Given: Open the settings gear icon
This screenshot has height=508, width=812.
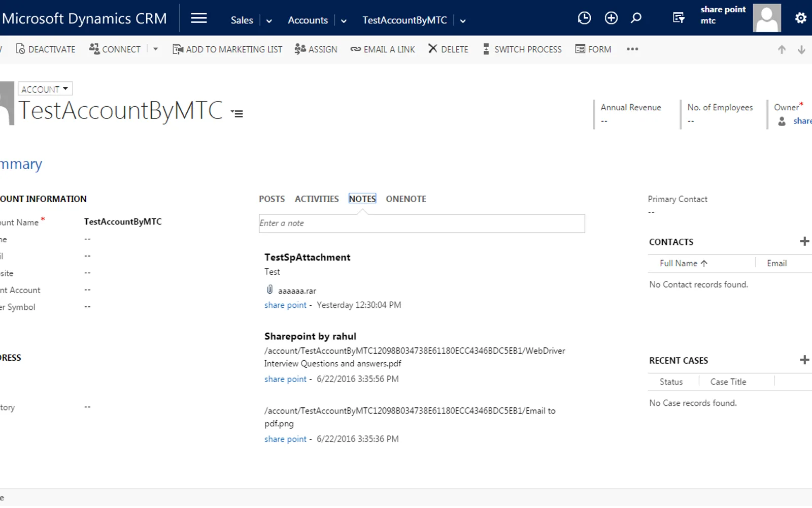Looking at the screenshot, I should tap(800, 18).
